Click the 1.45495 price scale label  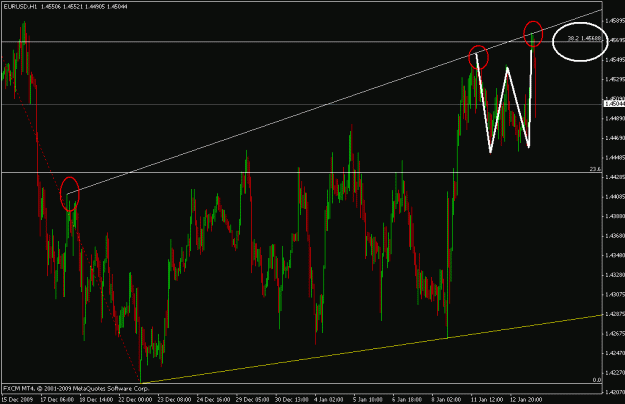coord(615,59)
